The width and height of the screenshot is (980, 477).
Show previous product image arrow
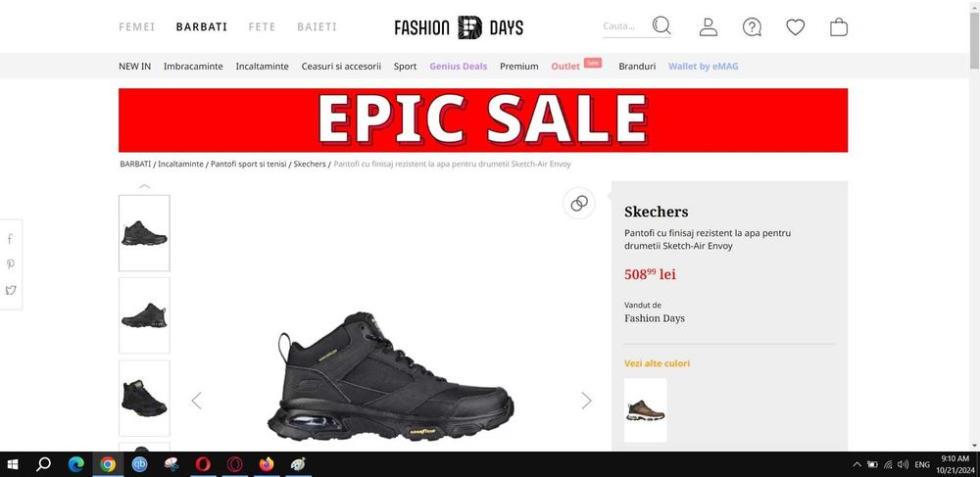(x=197, y=401)
